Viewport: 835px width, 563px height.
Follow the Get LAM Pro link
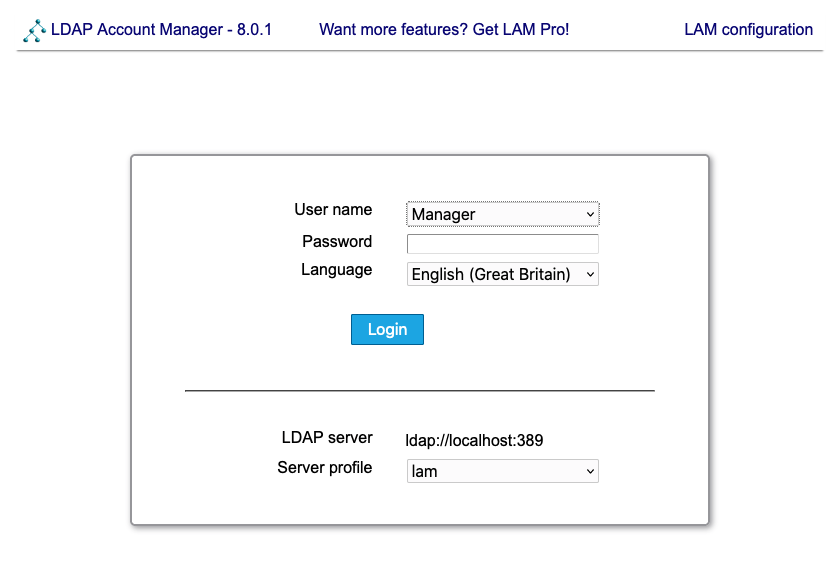444,29
